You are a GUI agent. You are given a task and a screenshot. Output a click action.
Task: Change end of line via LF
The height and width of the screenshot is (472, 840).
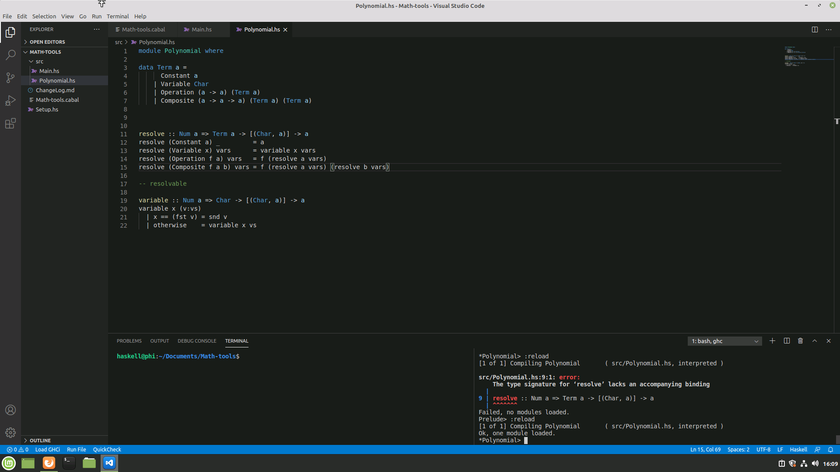(x=780, y=449)
